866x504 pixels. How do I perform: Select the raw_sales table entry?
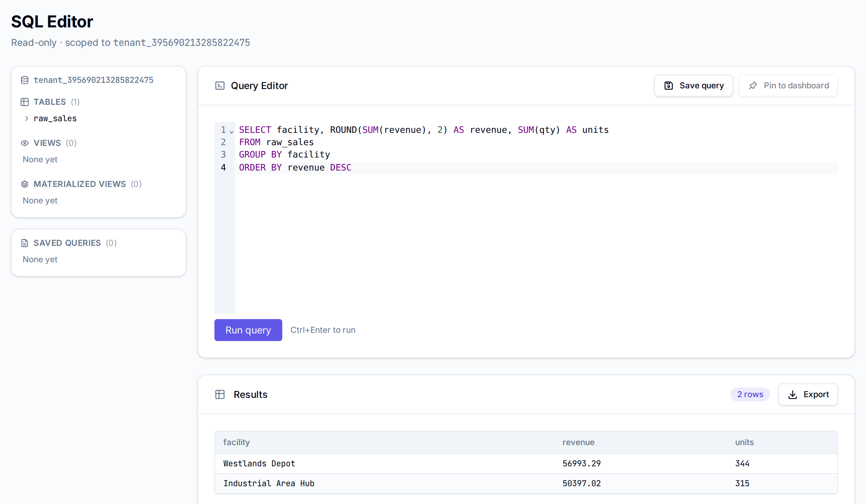(55, 118)
